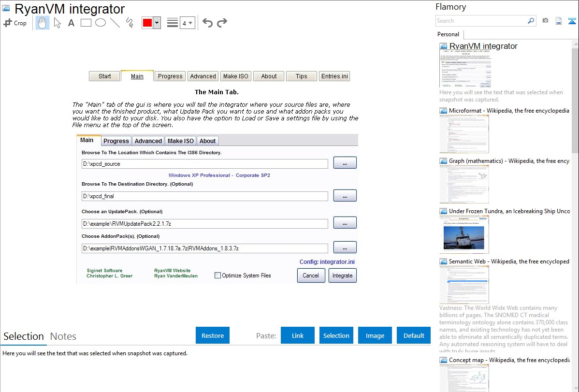Click the Microformat snapshot icon

(x=443, y=111)
